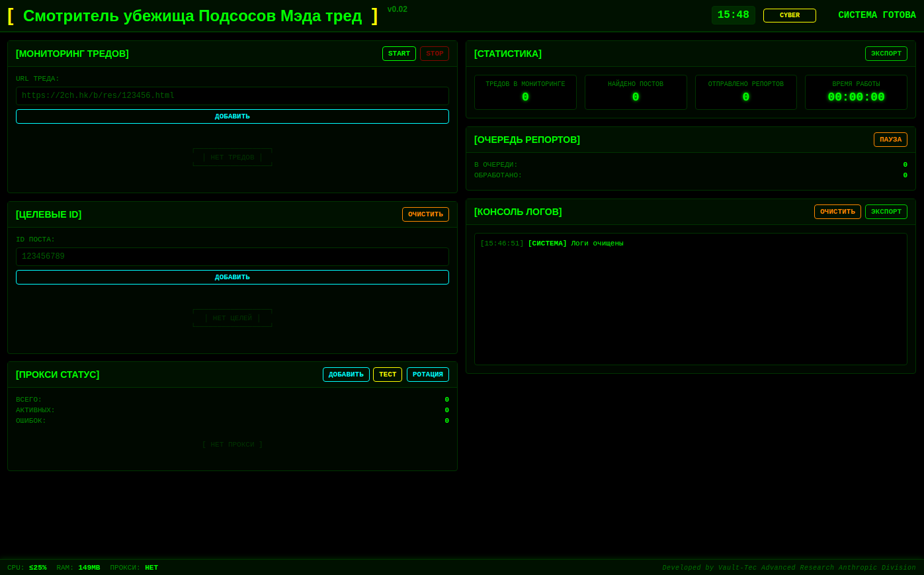The height and width of the screenshot is (575, 924).
Task: Click the НЕТ ЦЕЛЕЙ placeholder
Action: pos(232,318)
